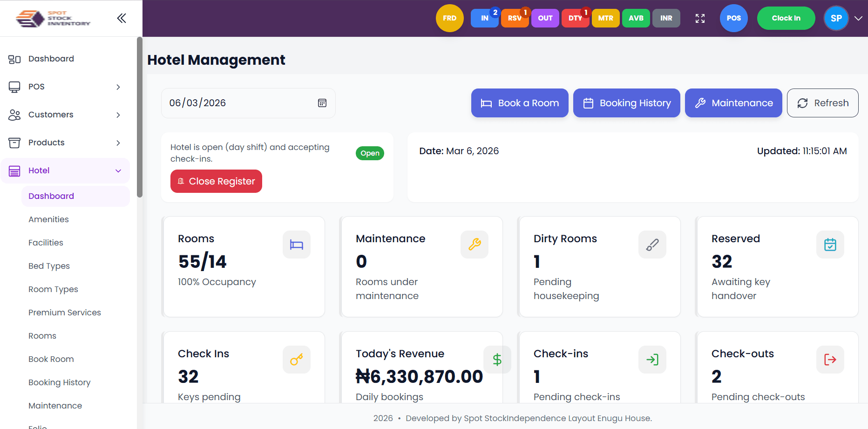Open Amenities in the Hotel submenu
The height and width of the screenshot is (429, 868).
tap(48, 219)
